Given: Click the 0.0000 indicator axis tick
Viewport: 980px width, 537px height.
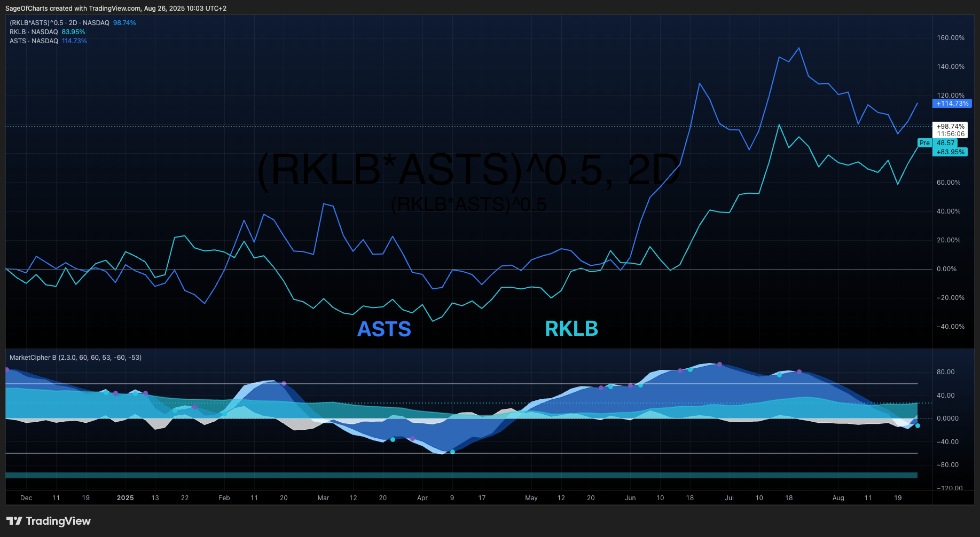Looking at the screenshot, I should tap(947, 418).
